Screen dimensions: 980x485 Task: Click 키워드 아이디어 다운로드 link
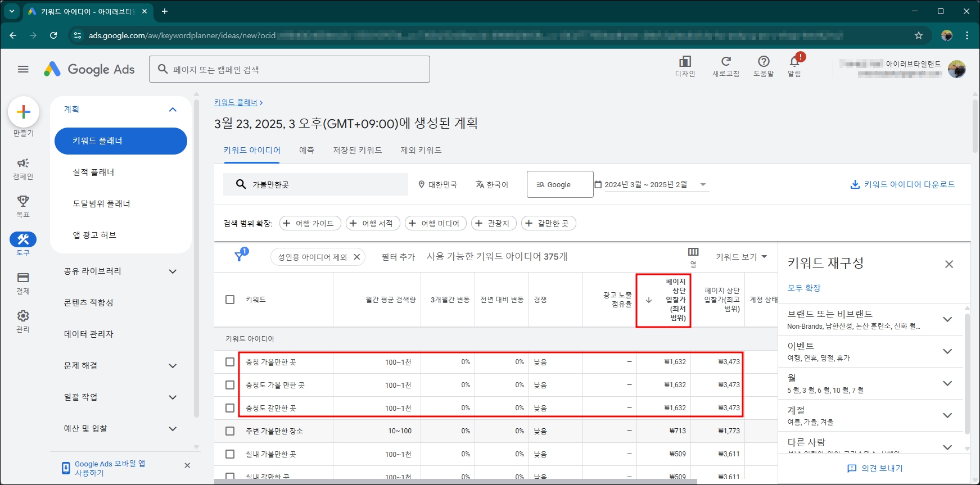[x=909, y=184]
